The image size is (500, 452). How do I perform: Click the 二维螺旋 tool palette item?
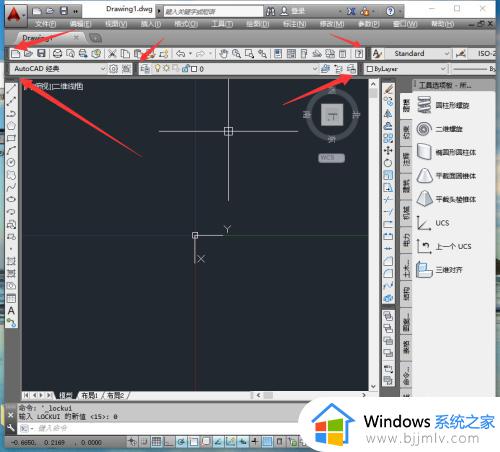tap(440, 129)
